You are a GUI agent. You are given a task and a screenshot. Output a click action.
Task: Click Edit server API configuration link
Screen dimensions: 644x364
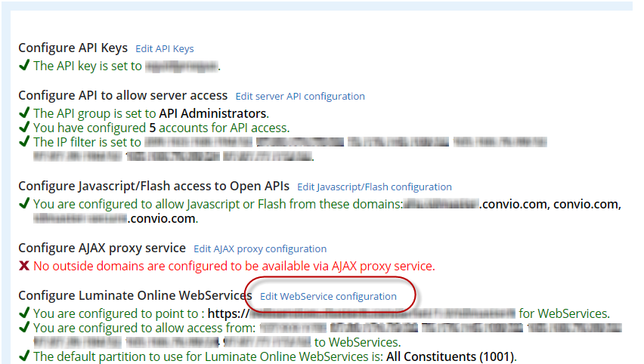tap(300, 96)
